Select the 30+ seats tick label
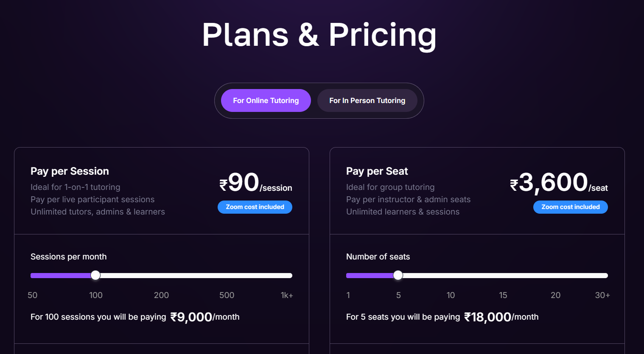This screenshot has width=644, height=354. point(602,295)
